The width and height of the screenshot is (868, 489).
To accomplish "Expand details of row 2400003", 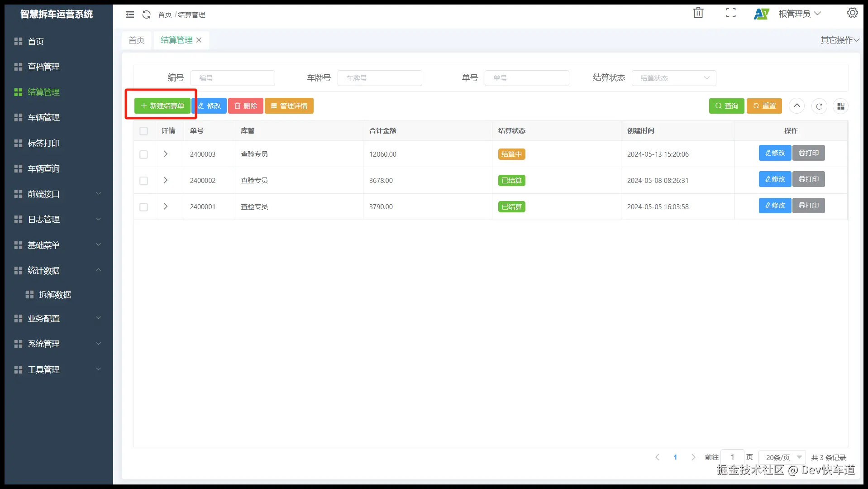I will [x=166, y=154].
